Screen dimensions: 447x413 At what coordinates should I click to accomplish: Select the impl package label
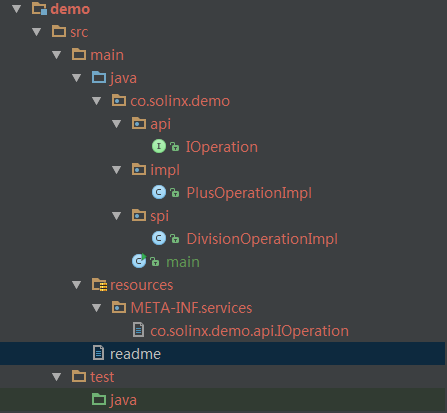click(165, 170)
